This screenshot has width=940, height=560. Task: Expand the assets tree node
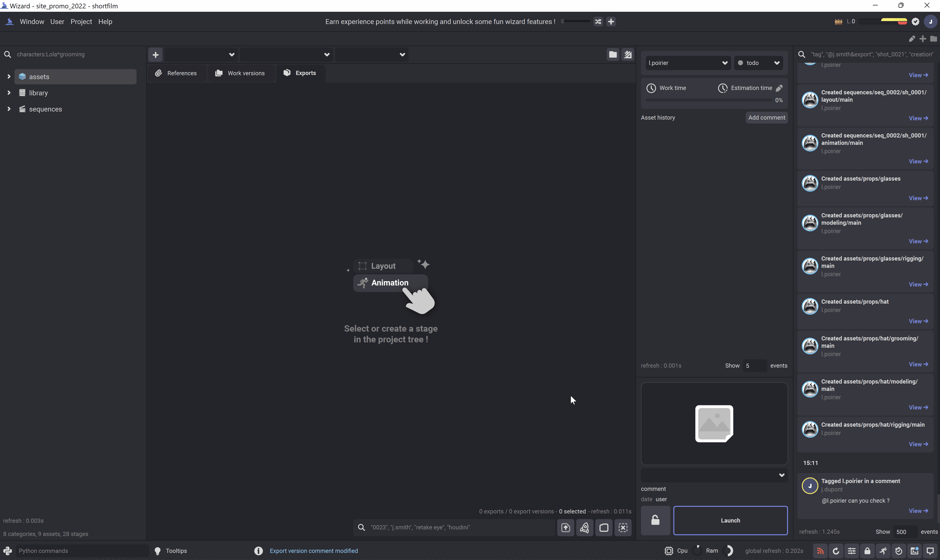click(x=9, y=77)
